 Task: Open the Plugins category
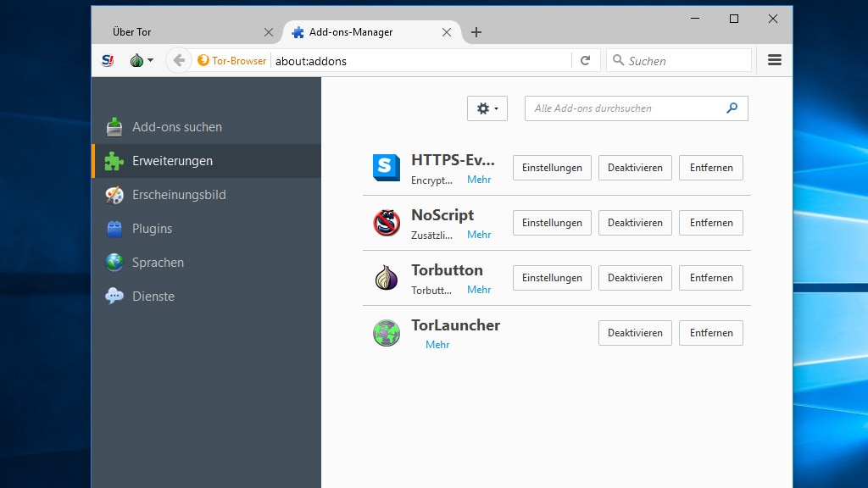pyautogui.click(x=207, y=229)
